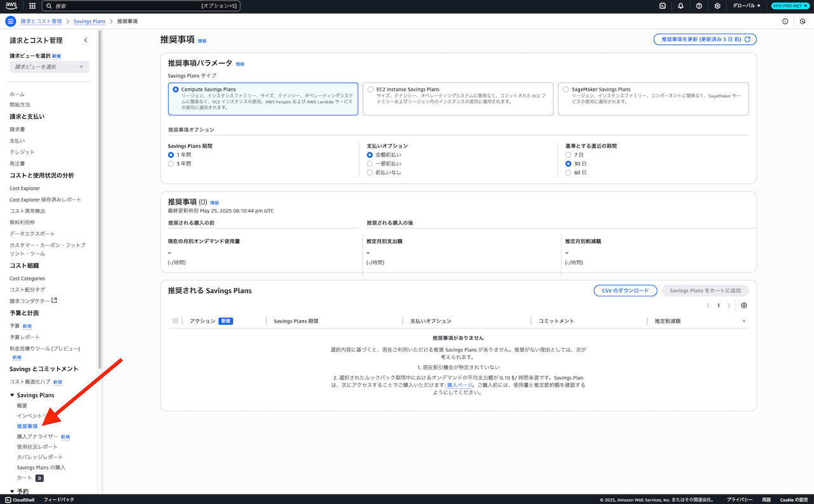Viewport: 814px width, 504px height.
Task: Click Savings Plans breadcrumb link
Action: (90, 21)
